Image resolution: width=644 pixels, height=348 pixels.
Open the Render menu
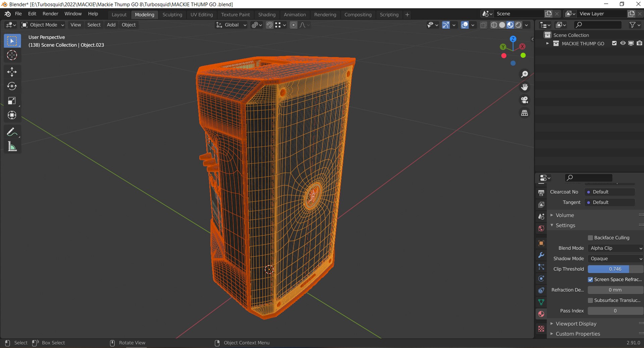point(50,14)
